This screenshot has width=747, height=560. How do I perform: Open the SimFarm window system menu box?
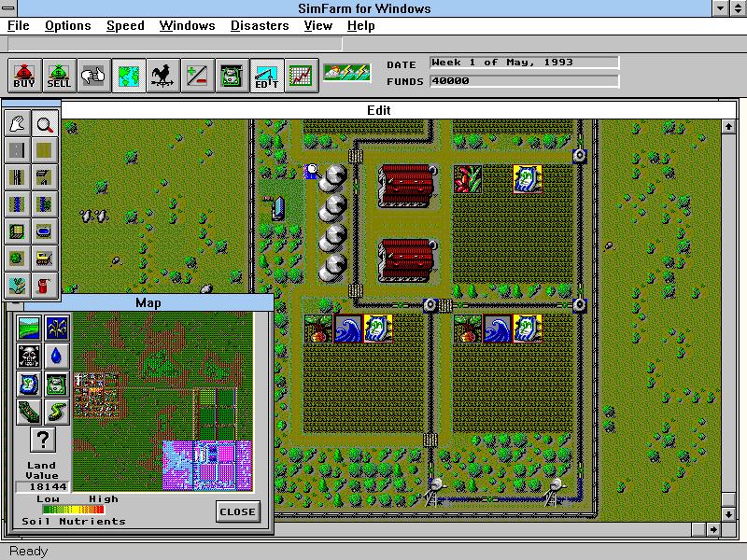point(8,7)
